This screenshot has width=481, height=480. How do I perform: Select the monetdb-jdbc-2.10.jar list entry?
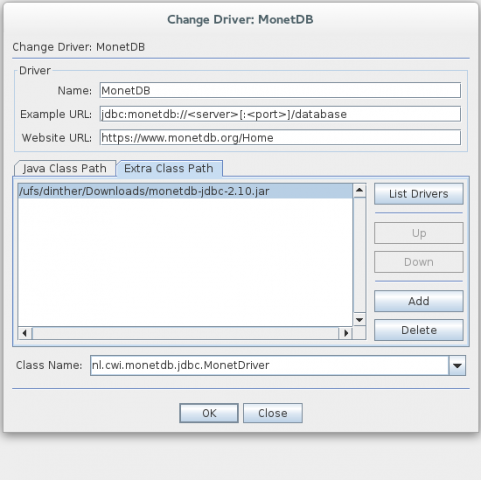point(185,191)
